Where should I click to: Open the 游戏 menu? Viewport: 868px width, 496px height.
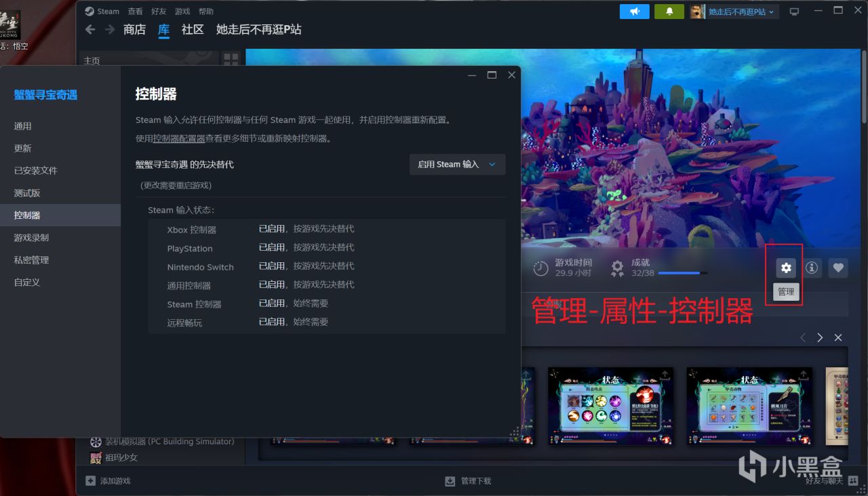[182, 12]
